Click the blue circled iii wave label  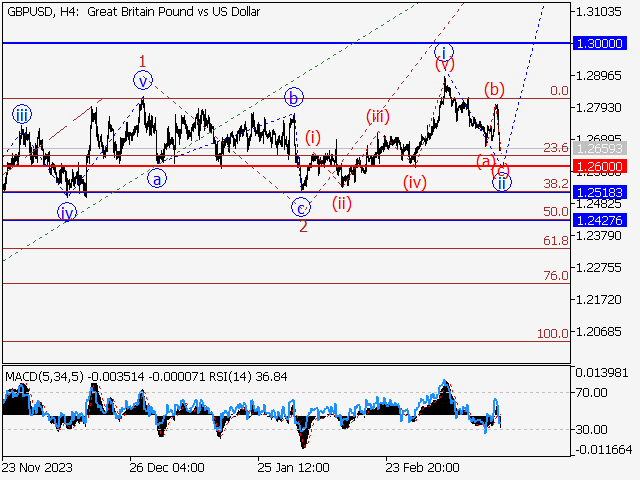(22, 115)
